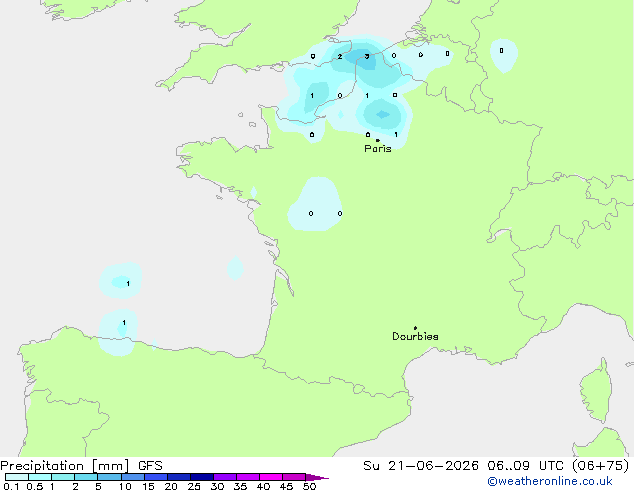Click the Dourbies location label
Image resolution: width=634 pixels, height=490 pixels.
coord(415,336)
